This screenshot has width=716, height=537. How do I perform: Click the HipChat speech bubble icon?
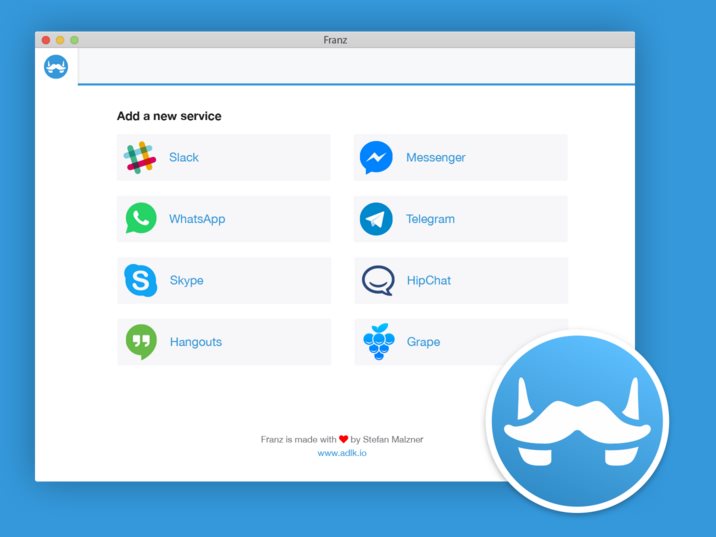point(378,280)
